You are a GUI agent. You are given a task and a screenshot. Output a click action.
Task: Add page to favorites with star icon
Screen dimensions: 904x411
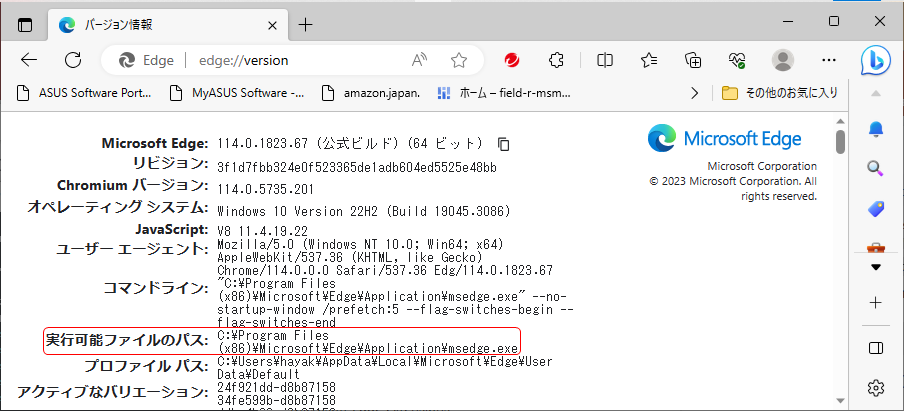459,60
